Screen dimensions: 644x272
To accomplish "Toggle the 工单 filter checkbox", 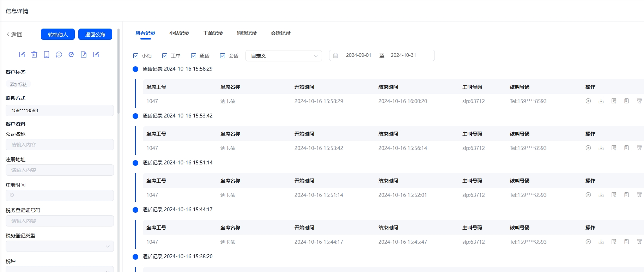I will 165,56.
